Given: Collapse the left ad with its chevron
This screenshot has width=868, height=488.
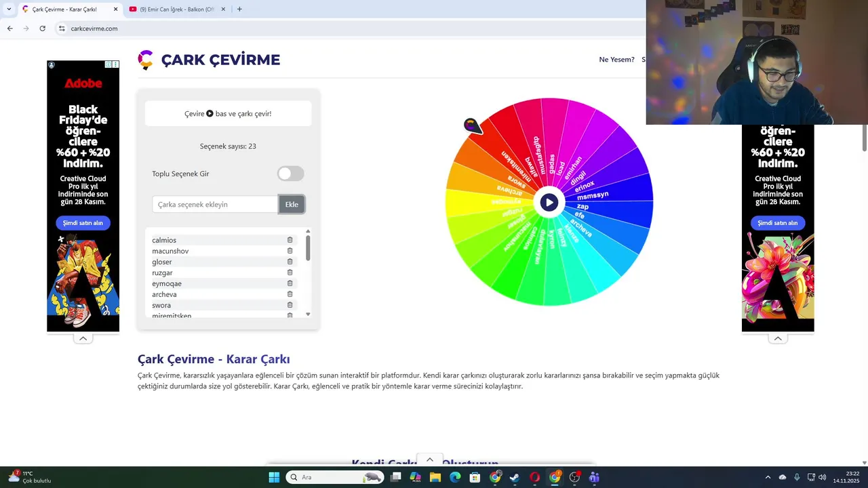Looking at the screenshot, I should 83,338.
